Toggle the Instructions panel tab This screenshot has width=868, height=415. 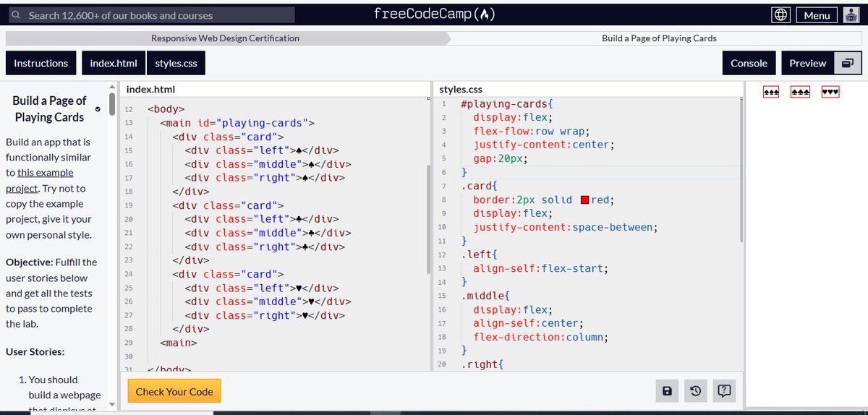coord(41,63)
